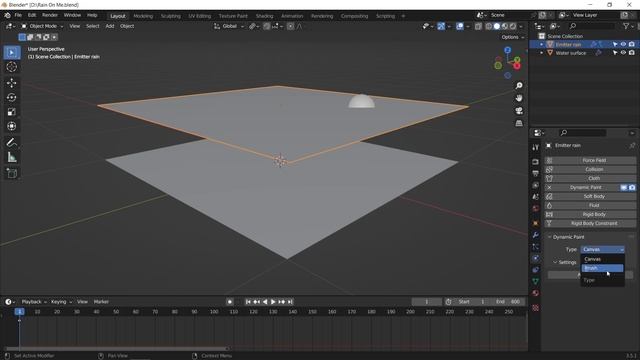The image size is (640, 360).
Task: Open the Output properties tab
Action: point(536,173)
